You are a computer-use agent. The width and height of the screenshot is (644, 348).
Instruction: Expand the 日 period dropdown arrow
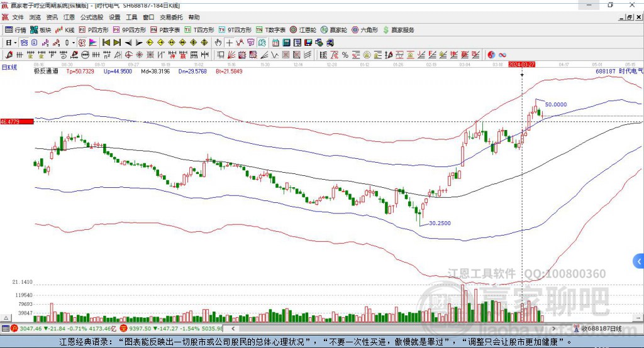click(15, 43)
